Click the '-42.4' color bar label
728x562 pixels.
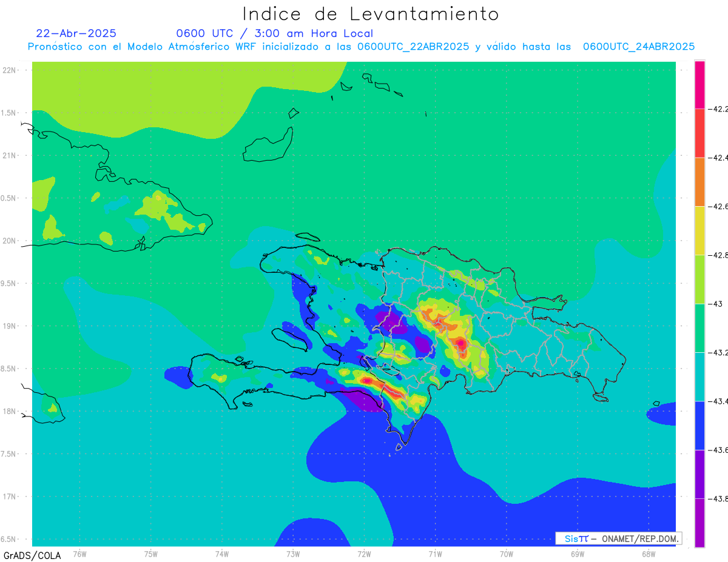(719, 158)
